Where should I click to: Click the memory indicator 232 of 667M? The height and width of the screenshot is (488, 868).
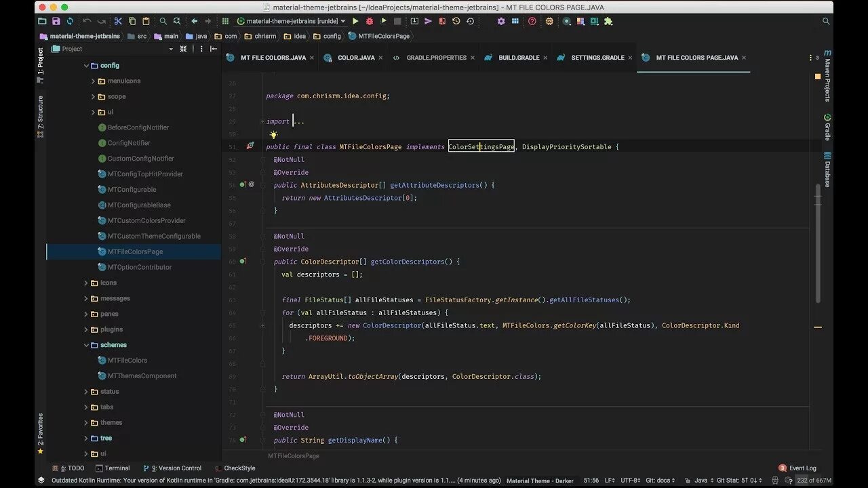pyautogui.click(x=812, y=480)
